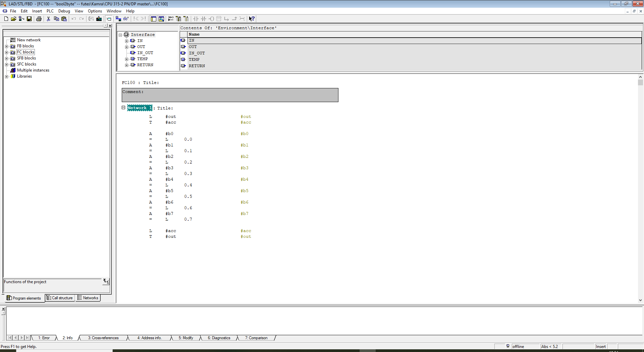Click the Print toolbar icon
The width and height of the screenshot is (644, 352).
39,19
